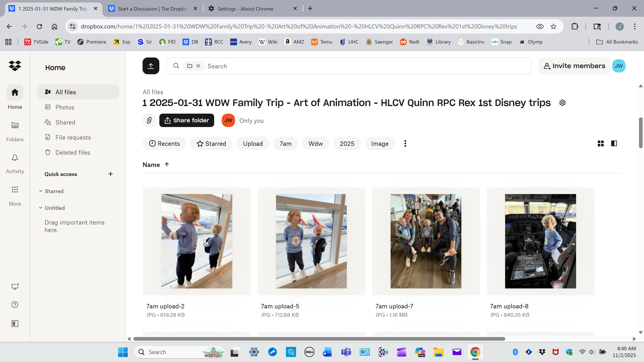Toggle the Starred filter chip
The width and height of the screenshot is (644, 362).
point(211,144)
